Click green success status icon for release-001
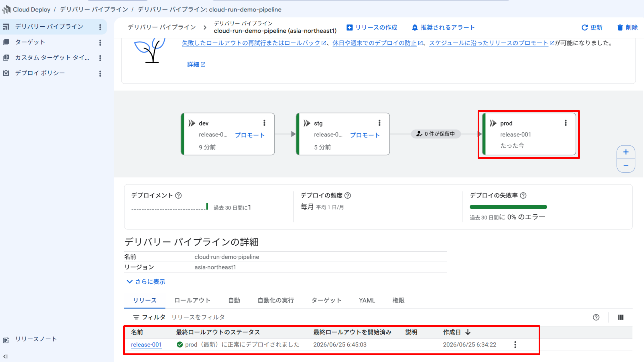 tap(180, 345)
